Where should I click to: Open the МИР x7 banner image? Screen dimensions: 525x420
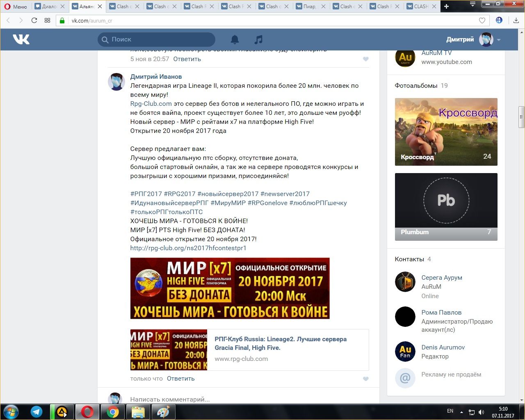pyautogui.click(x=230, y=288)
